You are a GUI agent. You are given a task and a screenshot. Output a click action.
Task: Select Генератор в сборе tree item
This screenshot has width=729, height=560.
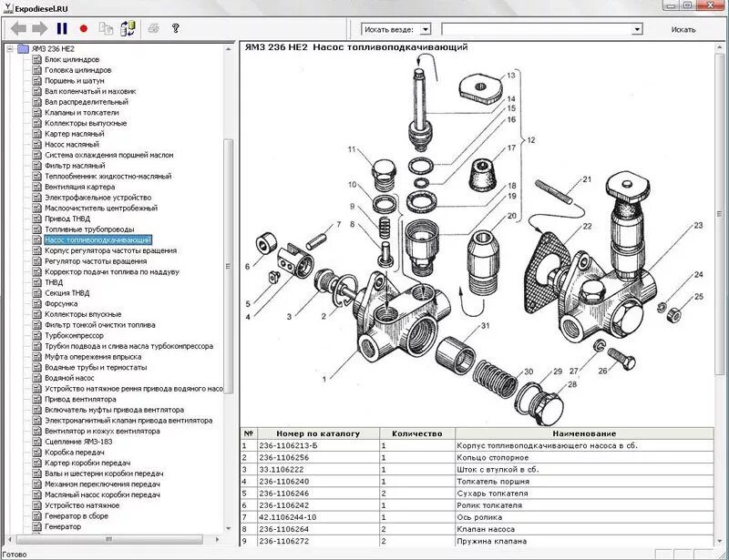(77, 516)
